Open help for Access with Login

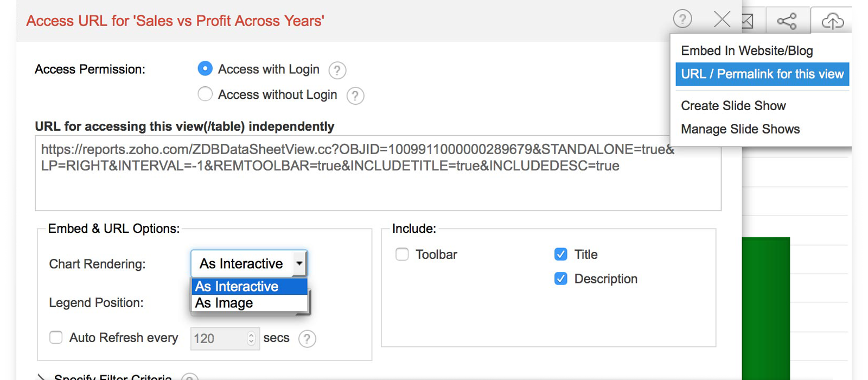pyautogui.click(x=337, y=70)
